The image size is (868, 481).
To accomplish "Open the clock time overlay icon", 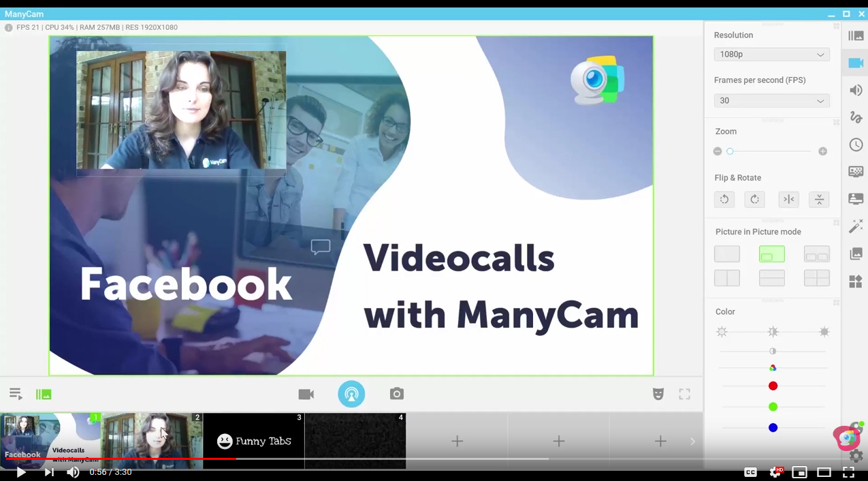I will [856, 144].
